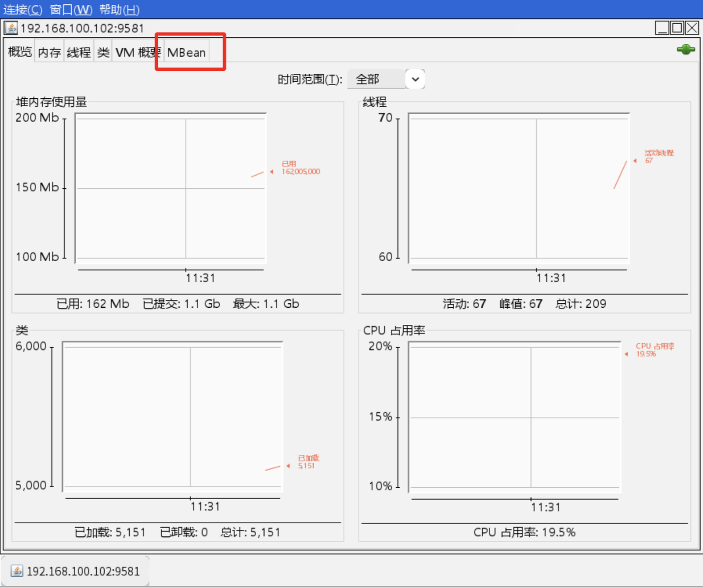Click the 总计: 5,151 text
703x588 pixels.
(250, 532)
